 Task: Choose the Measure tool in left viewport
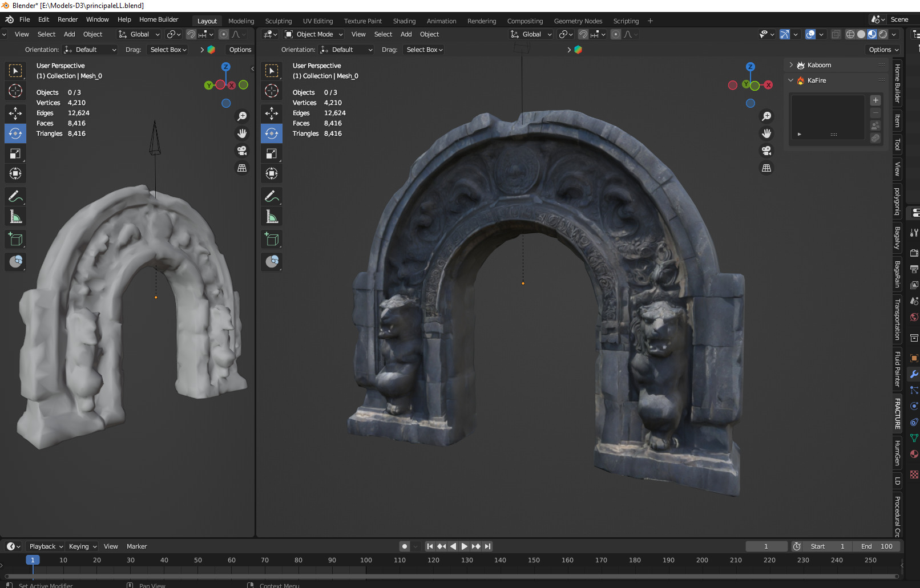click(x=15, y=217)
